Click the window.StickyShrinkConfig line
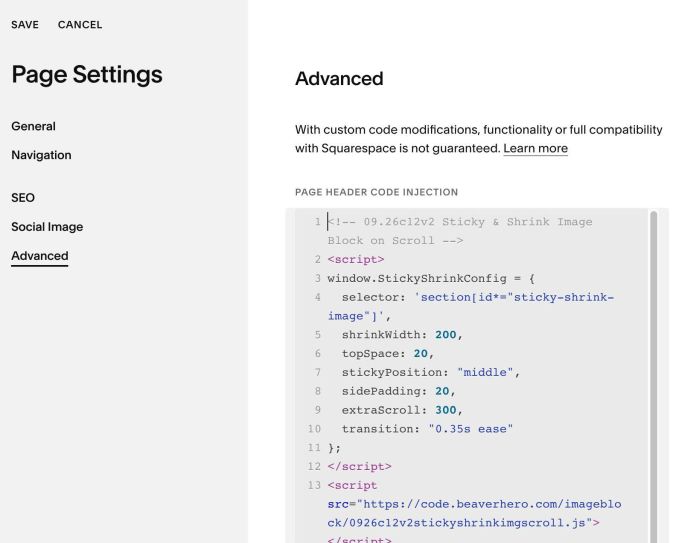The height and width of the screenshot is (543, 700). pyautogui.click(x=431, y=279)
